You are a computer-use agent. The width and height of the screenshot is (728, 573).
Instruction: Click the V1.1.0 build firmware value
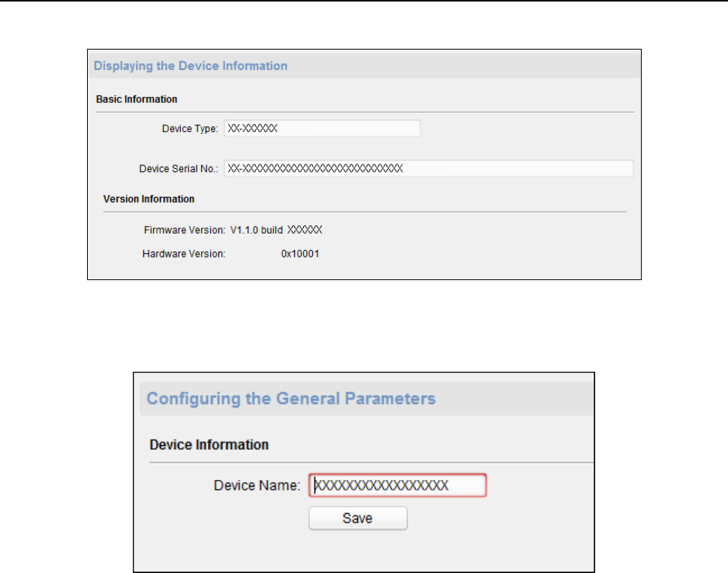pos(277,230)
